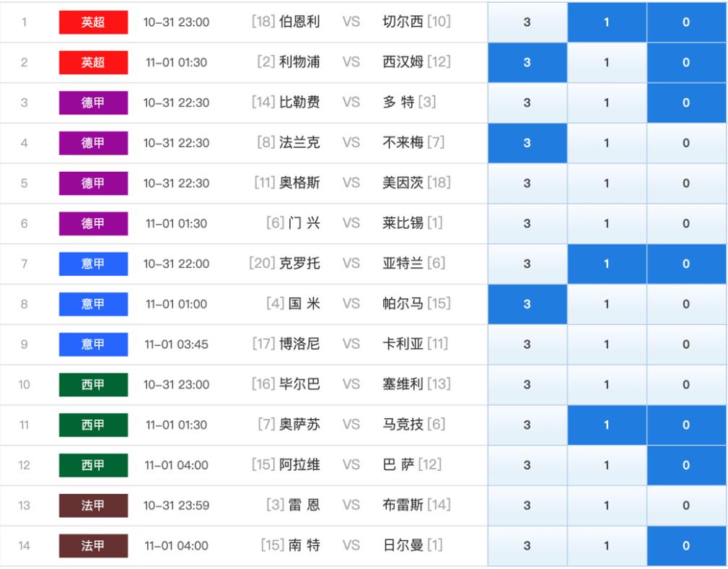Select draw 1 for 南特 vs 日尔曼
This screenshot has width=728, height=569.
click(x=607, y=546)
